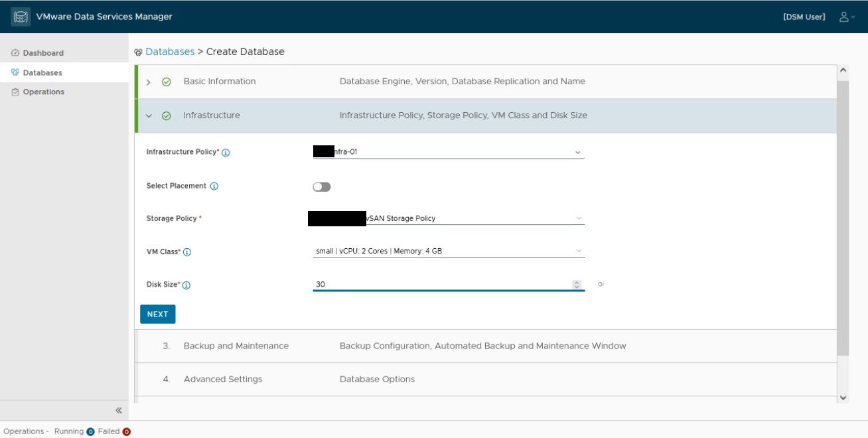Select Databases in the sidebar

coord(64,72)
